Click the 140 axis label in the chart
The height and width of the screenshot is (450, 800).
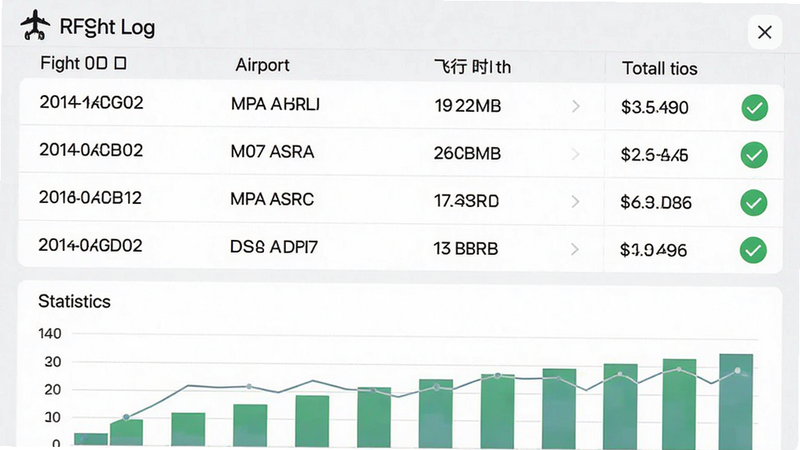[49, 334]
